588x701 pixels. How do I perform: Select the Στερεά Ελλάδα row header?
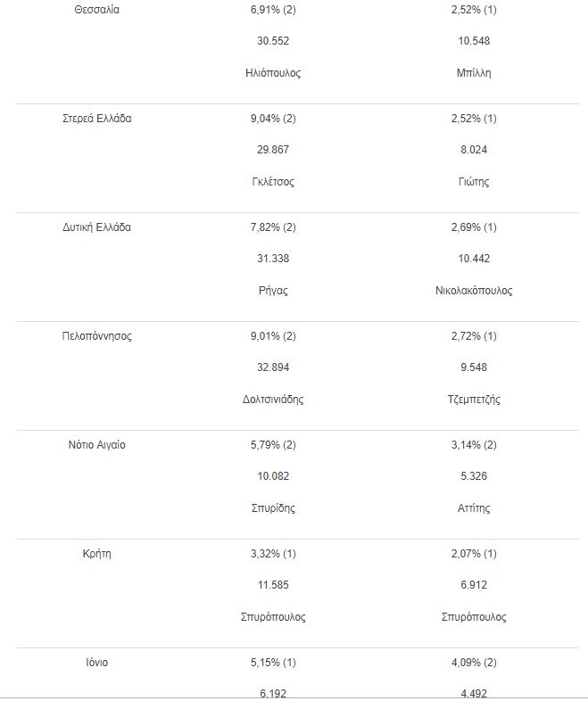tap(97, 119)
